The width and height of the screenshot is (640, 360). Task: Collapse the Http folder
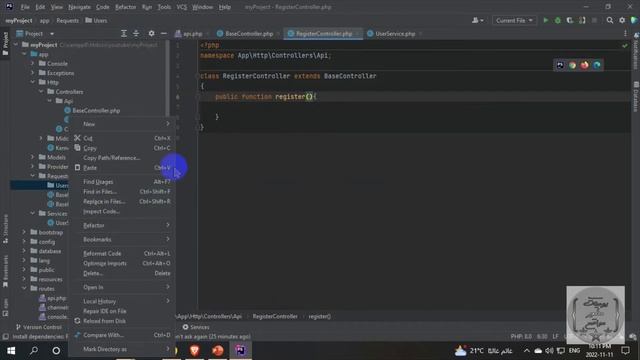pyautogui.click(x=33, y=82)
